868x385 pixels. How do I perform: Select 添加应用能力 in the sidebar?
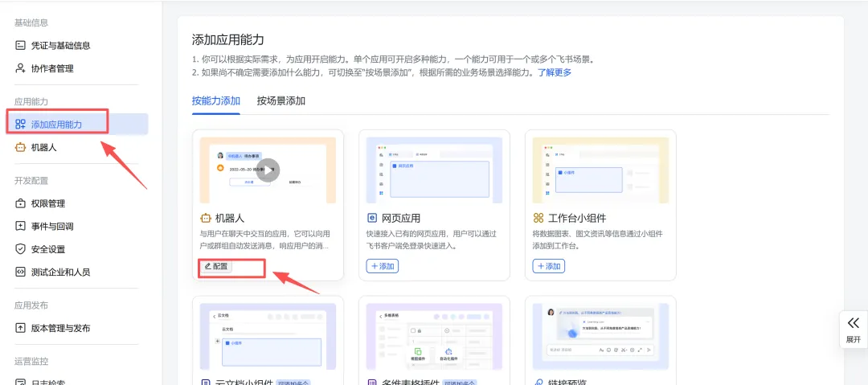coord(77,124)
